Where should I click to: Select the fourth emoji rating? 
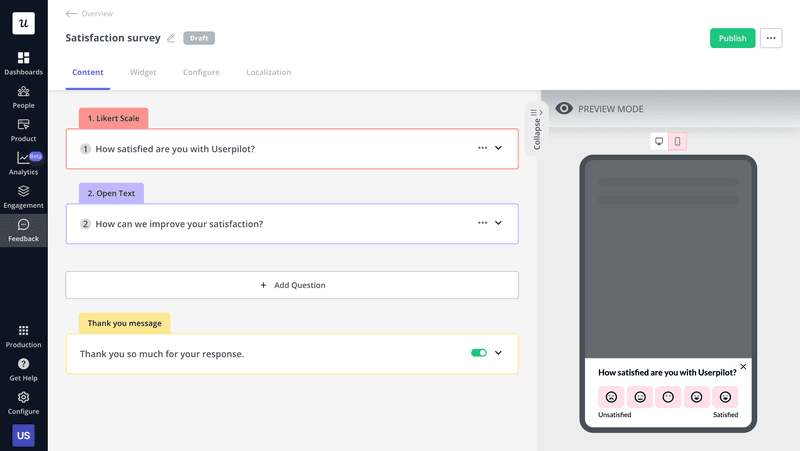tap(696, 397)
